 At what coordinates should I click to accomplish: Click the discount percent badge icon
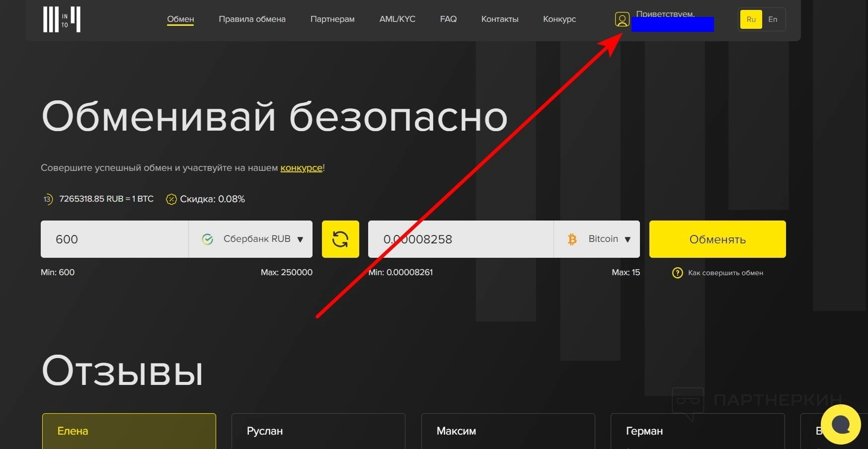point(171,199)
